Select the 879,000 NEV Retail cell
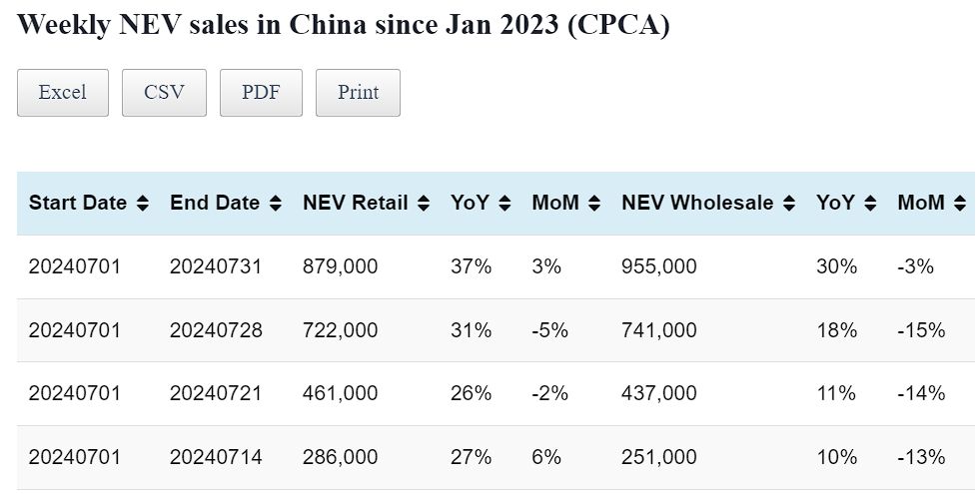 tap(340, 266)
